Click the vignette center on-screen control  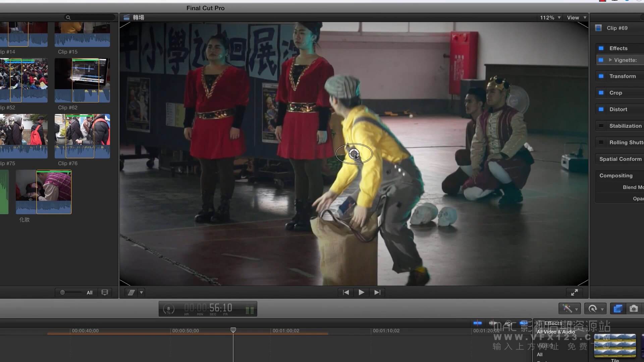tap(354, 154)
